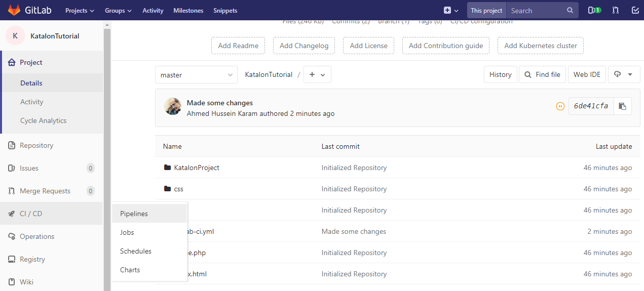
Task: Open the Groups dropdown menu
Action: pyautogui.click(x=118, y=10)
